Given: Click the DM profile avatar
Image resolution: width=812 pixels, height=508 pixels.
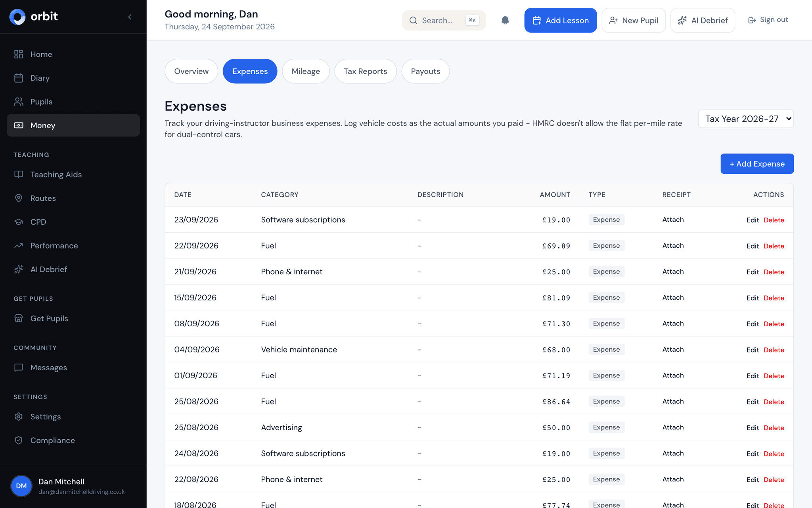Looking at the screenshot, I should click(21, 486).
